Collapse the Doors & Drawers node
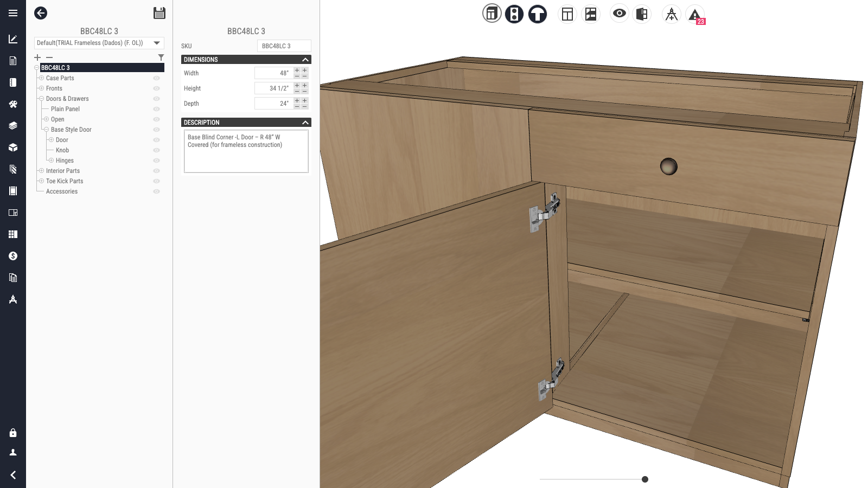 click(41, 99)
